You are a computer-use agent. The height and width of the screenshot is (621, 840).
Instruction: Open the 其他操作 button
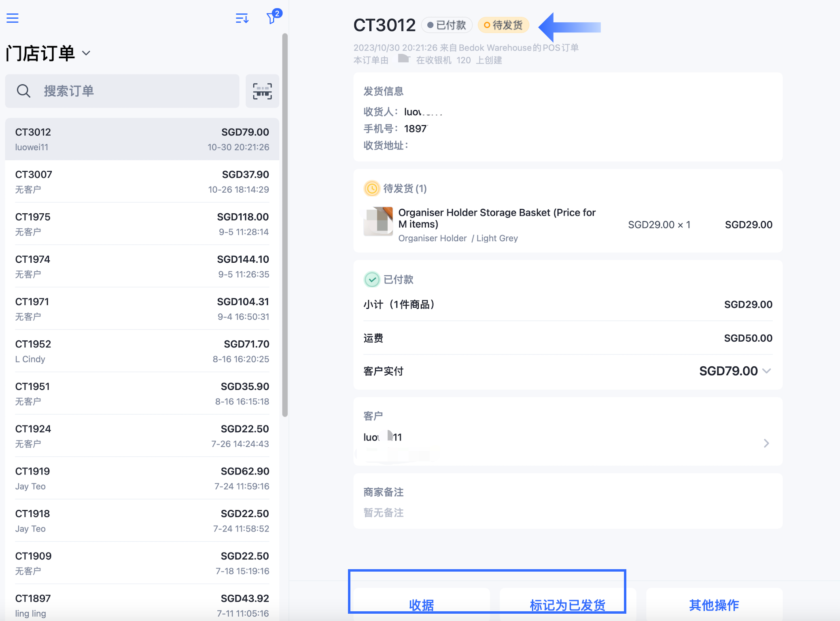pyautogui.click(x=714, y=605)
